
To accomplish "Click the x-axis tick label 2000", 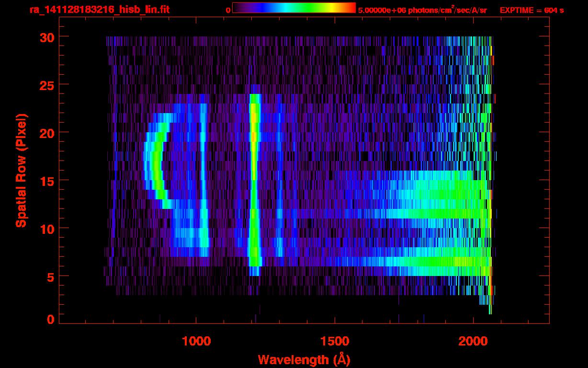I will 473,341.
